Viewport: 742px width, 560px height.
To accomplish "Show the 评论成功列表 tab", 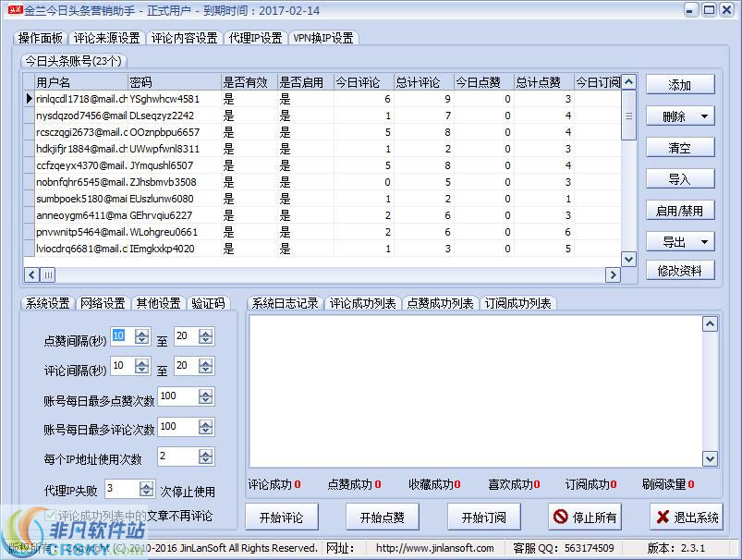I will [x=362, y=303].
